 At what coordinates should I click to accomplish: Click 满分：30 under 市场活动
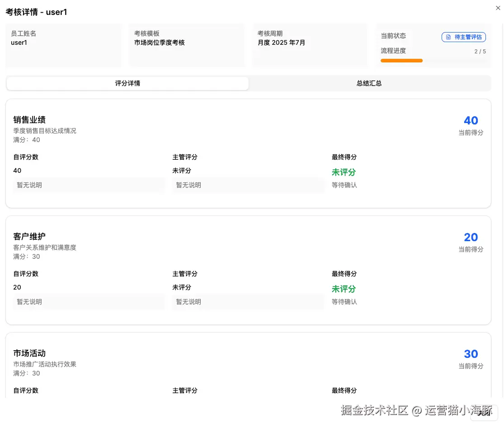[27, 373]
